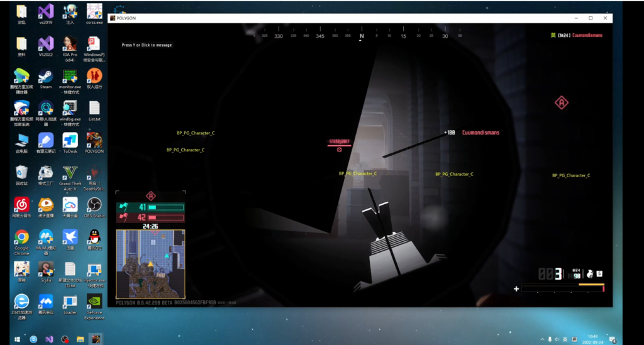Open NetEase Cloud Music red icon

[x=21, y=207]
